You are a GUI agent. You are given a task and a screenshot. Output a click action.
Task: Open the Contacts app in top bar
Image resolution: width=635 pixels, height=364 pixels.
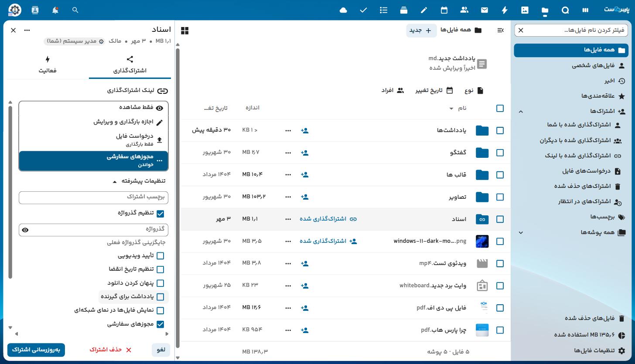[464, 10]
